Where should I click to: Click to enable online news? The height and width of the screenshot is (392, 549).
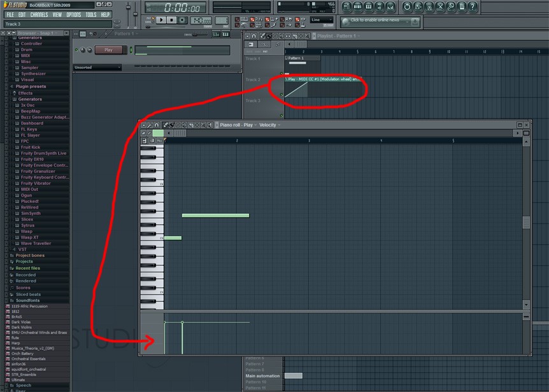(374, 20)
